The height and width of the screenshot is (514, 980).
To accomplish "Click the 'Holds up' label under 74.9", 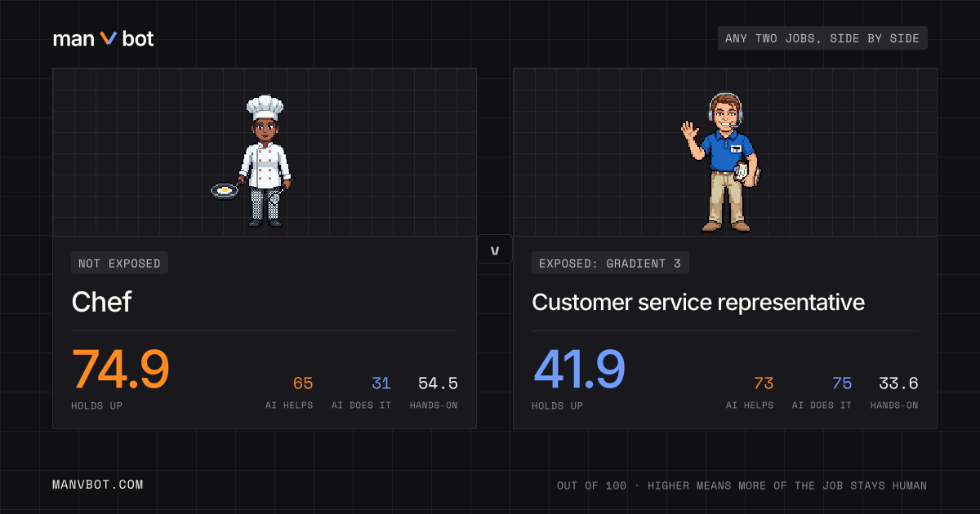I will click(96, 405).
